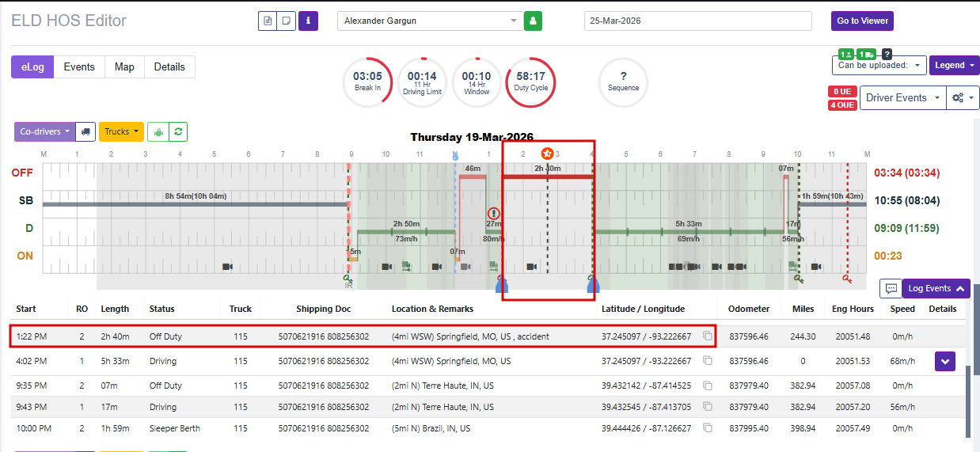The width and height of the screenshot is (980, 452).
Task: Click the Location & Remarks column header
Action: click(432, 309)
